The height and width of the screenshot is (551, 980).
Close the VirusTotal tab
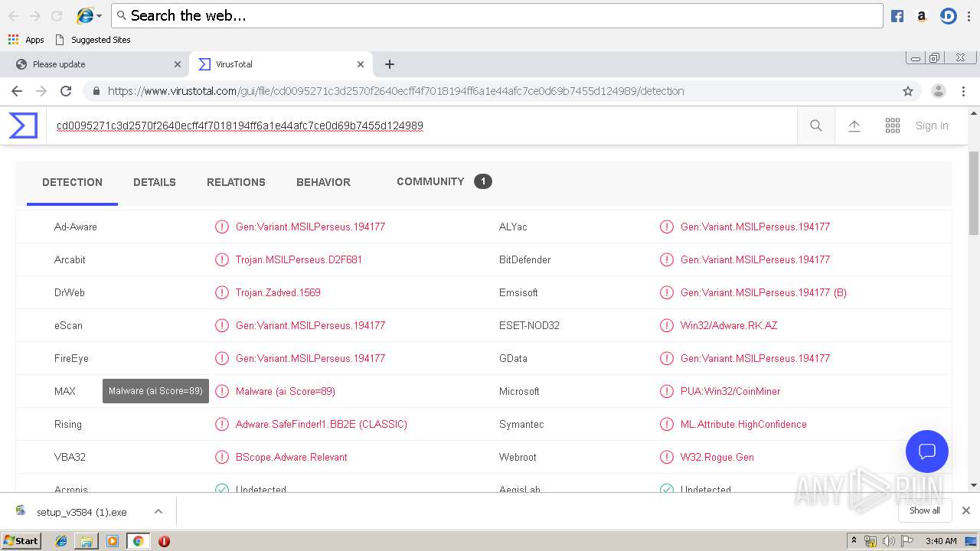[361, 64]
